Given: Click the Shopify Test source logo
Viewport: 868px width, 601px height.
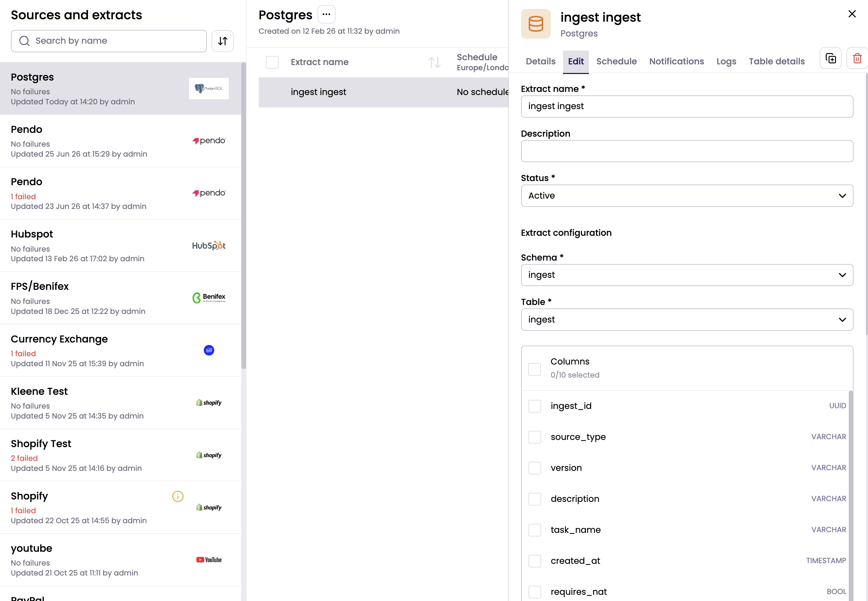Looking at the screenshot, I should point(209,455).
